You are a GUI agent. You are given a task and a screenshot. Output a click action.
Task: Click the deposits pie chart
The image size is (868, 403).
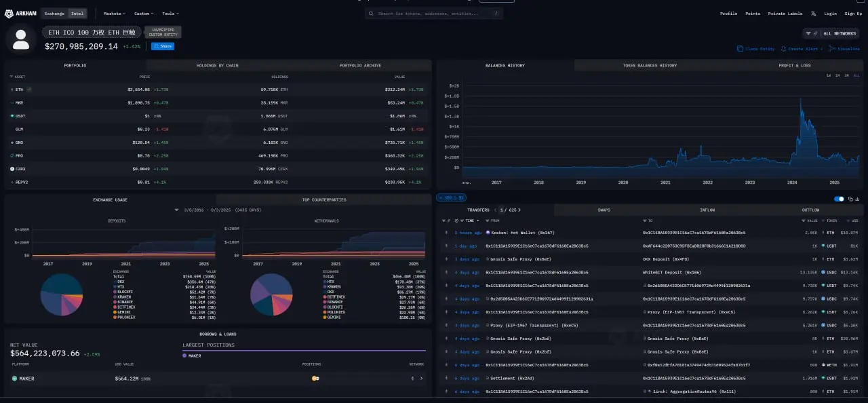pos(61,294)
